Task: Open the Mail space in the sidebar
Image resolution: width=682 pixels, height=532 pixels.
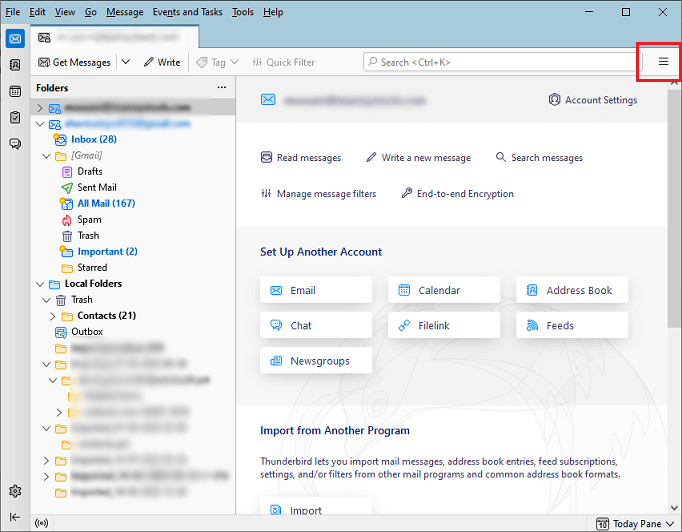Action: tap(15, 39)
